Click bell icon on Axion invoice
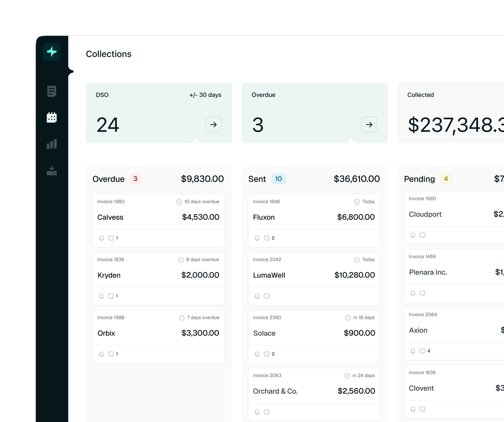Viewport: 504px width, 422px height. (413, 351)
